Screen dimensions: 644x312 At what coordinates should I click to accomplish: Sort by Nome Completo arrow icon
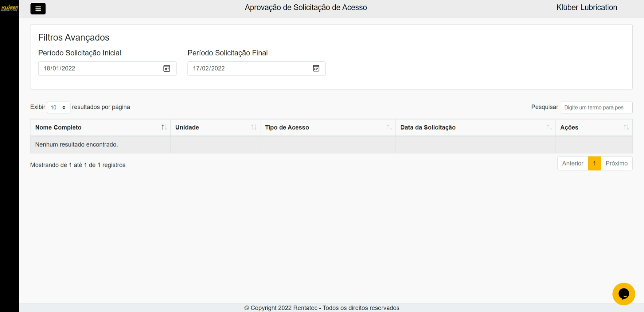(x=164, y=127)
